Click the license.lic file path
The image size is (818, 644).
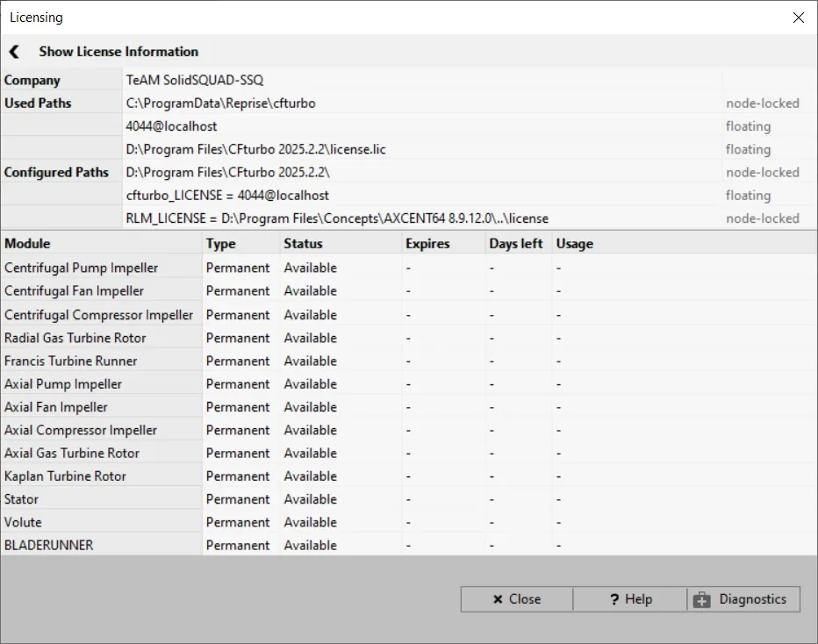[x=255, y=149]
